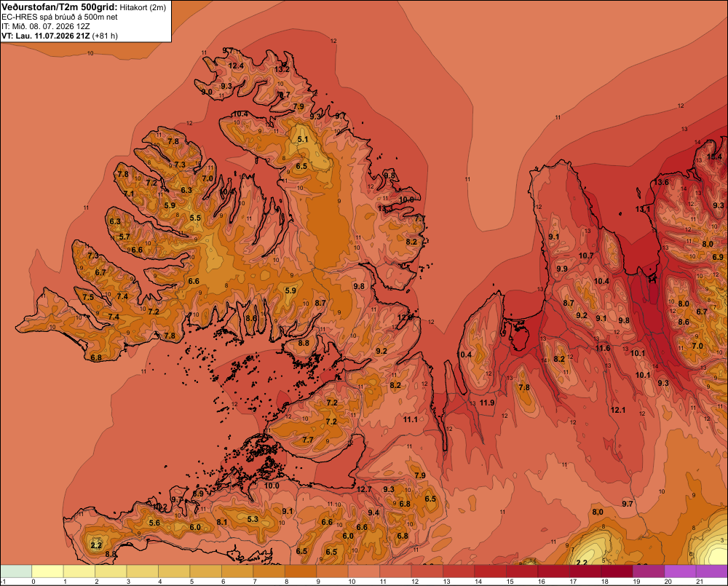Viewport: 728px width, 586px height.
Task: Click the 5.1 temperature label on map
Action: pos(303,139)
